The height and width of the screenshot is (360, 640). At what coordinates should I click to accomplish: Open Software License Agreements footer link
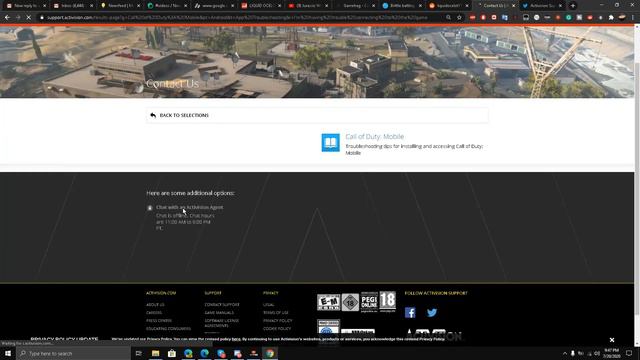222,323
